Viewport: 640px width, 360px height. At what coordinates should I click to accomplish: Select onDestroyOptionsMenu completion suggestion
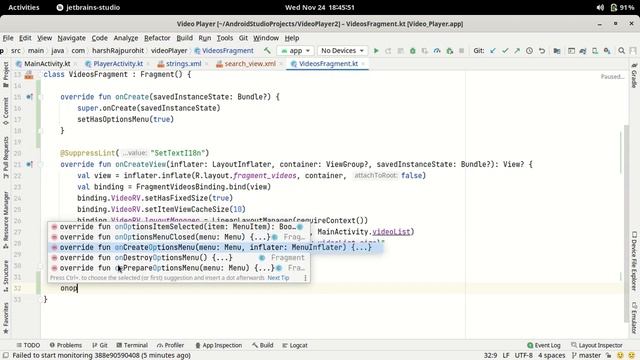179,258
